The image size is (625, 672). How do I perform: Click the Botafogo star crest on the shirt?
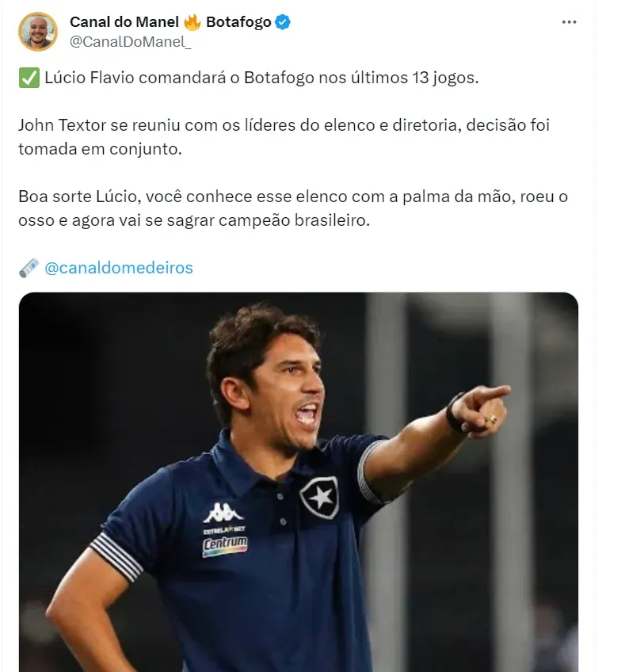319,497
